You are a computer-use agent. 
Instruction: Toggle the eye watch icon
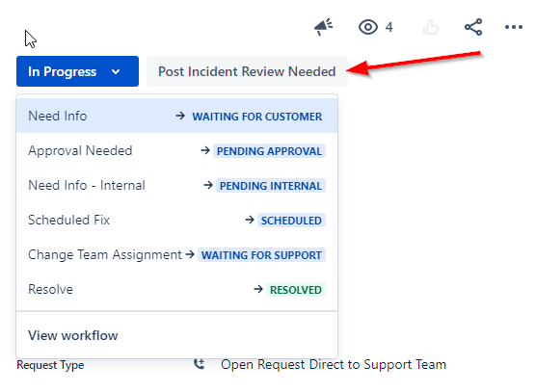368,27
